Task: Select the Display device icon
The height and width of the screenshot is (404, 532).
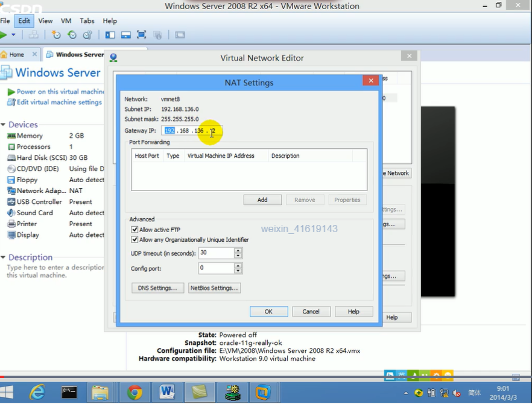Action: (x=11, y=235)
